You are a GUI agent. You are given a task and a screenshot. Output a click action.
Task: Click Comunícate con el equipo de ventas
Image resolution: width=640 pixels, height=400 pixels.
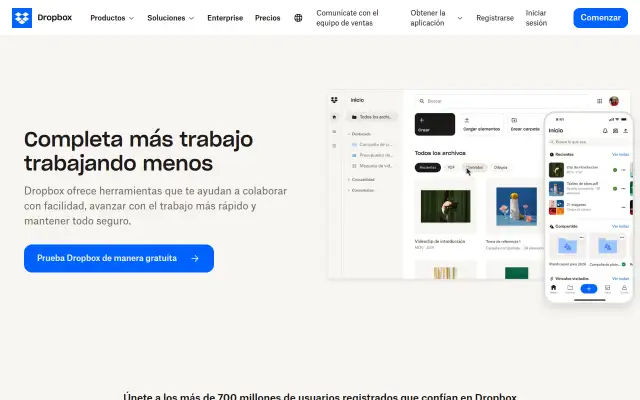click(347, 18)
